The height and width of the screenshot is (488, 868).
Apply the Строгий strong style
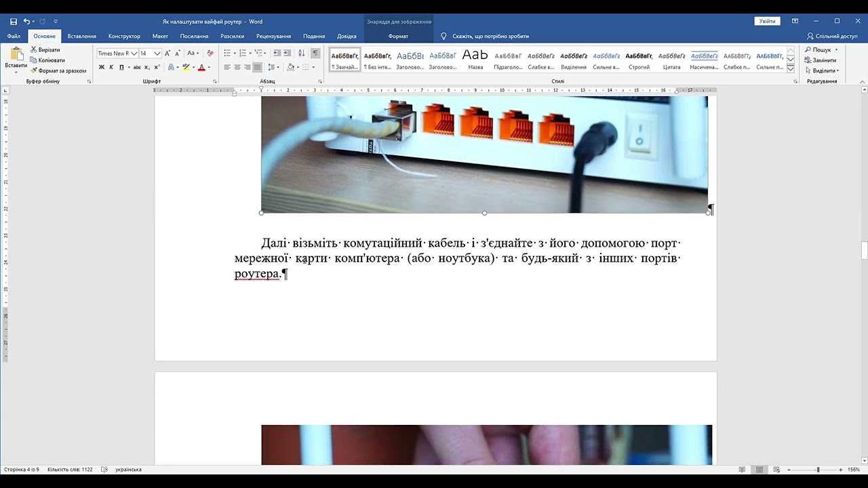(639, 59)
